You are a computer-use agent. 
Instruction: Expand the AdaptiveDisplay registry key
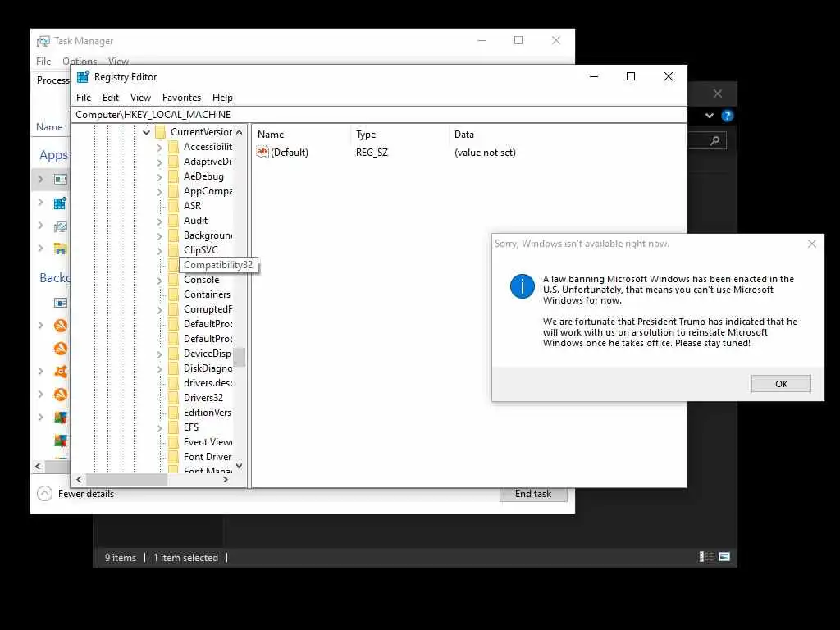(x=160, y=162)
